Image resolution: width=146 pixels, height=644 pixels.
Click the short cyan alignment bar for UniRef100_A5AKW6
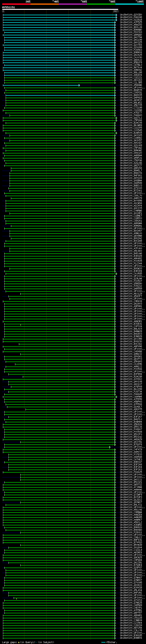[x=41, y=85]
